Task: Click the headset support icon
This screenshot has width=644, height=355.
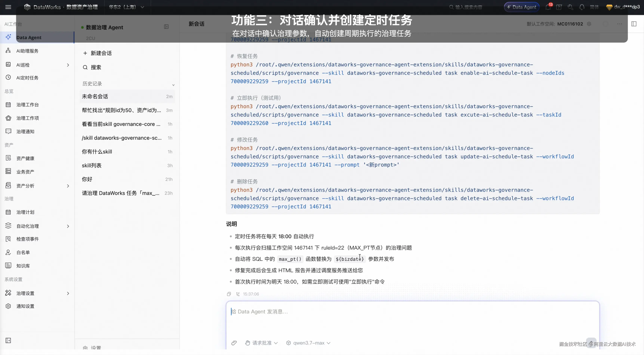Action: point(582,7)
